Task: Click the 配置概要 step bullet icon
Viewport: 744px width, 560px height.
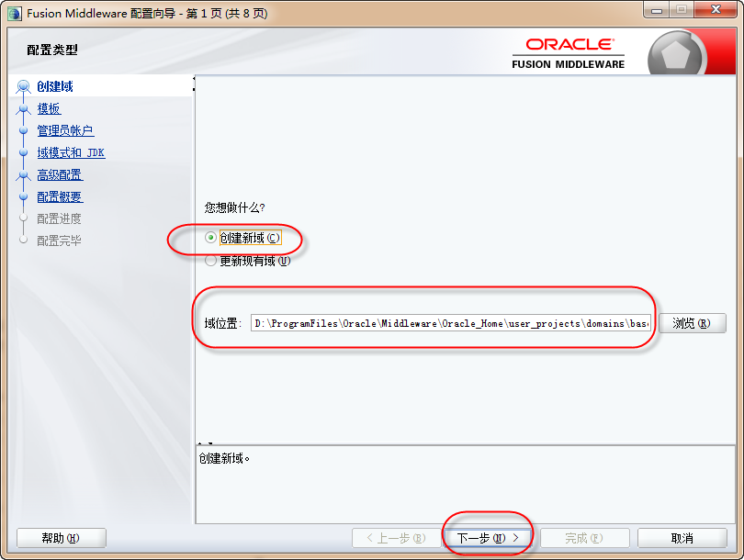Action: coord(23,196)
